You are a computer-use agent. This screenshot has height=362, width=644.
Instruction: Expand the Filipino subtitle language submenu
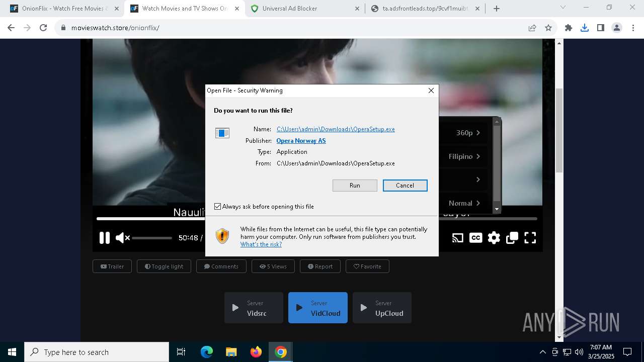pyautogui.click(x=464, y=156)
